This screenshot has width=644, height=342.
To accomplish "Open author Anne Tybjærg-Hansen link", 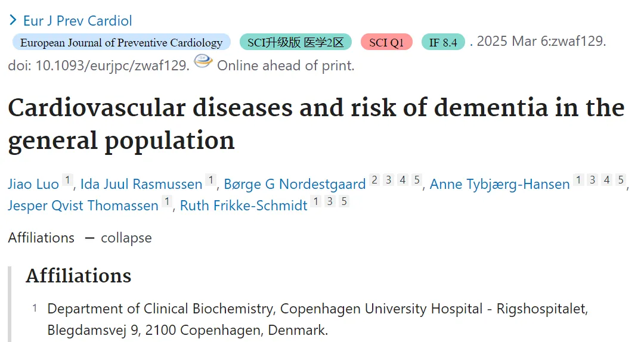I will coord(500,184).
